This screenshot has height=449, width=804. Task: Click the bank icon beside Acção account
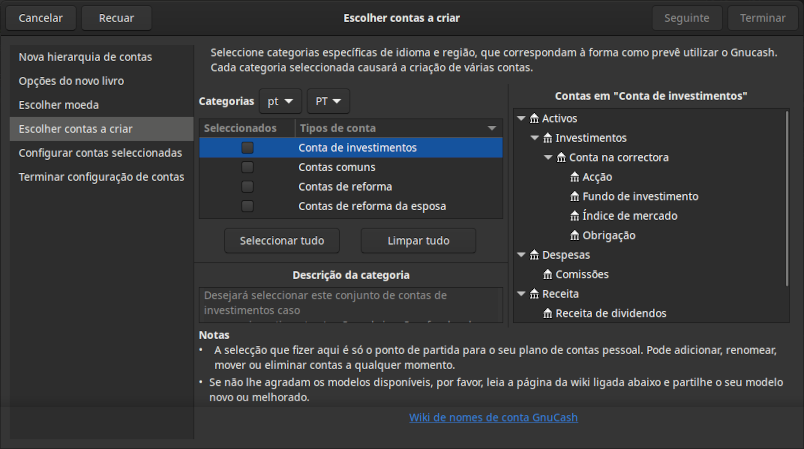point(574,177)
